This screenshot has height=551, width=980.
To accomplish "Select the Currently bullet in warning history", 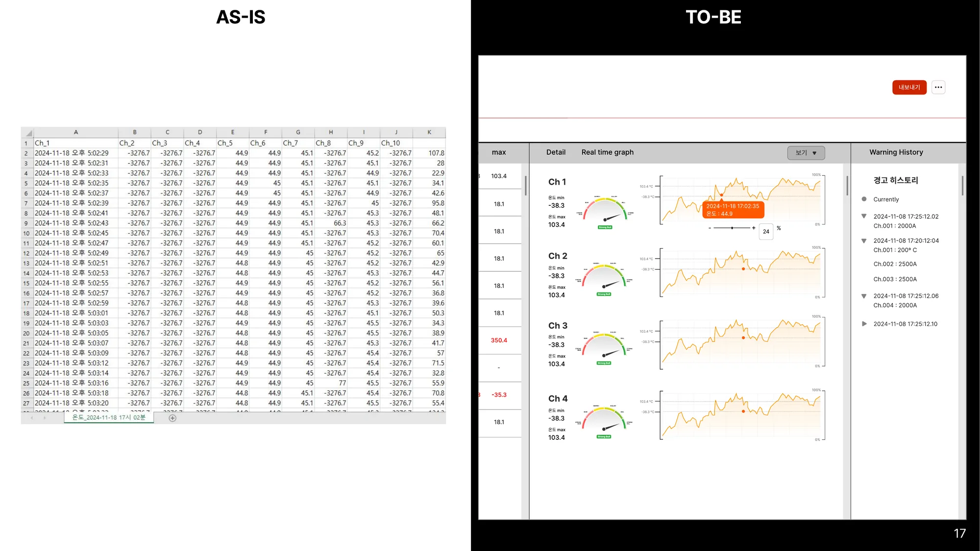I will coord(864,199).
